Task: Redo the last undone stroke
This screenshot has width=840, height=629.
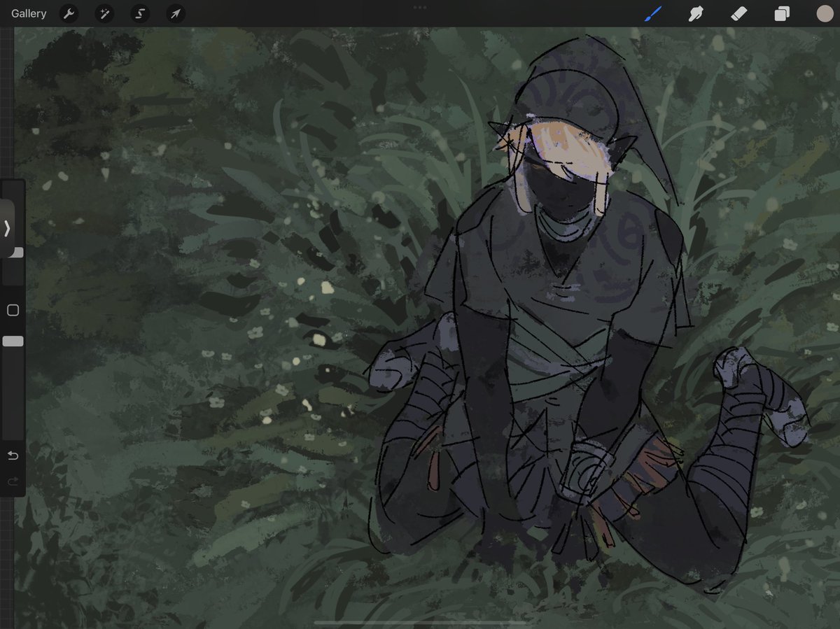Action: 13,481
